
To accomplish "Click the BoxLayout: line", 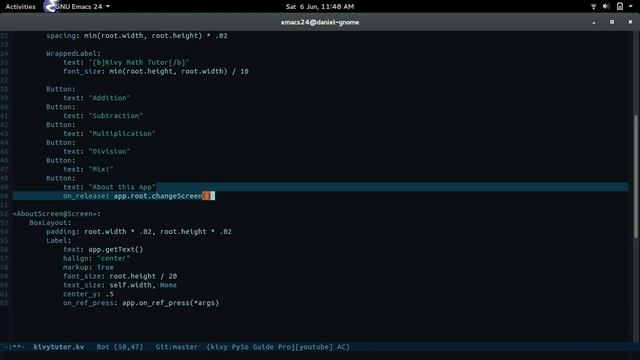I will 50,223.
